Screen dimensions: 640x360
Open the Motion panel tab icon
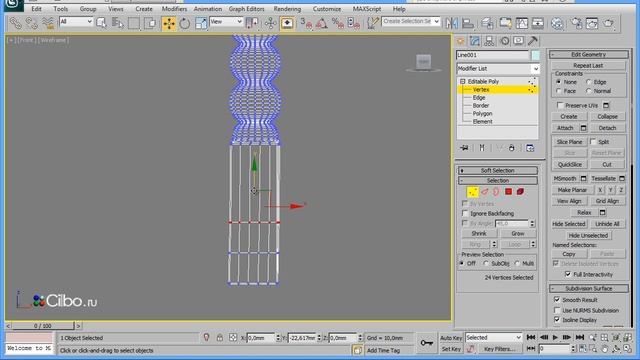505,41
